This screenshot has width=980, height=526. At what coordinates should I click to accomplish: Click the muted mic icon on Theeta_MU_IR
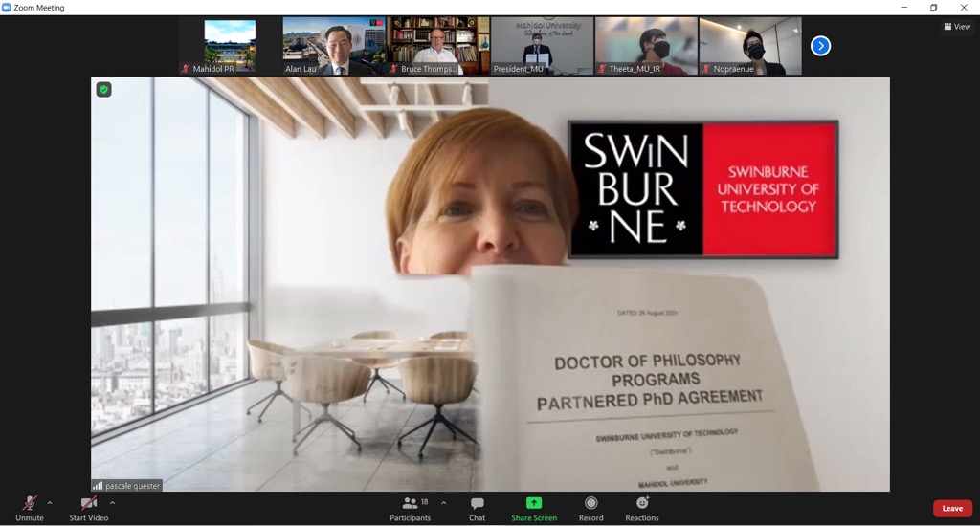point(602,69)
